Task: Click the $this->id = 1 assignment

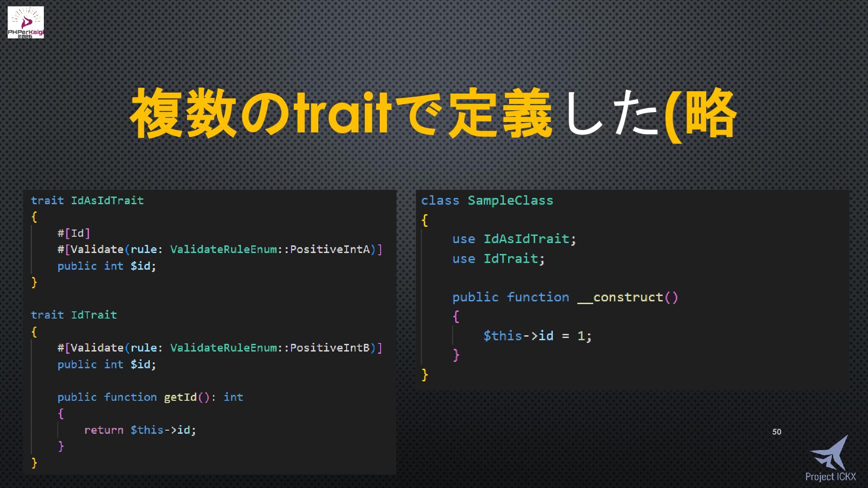Action: pos(537,336)
